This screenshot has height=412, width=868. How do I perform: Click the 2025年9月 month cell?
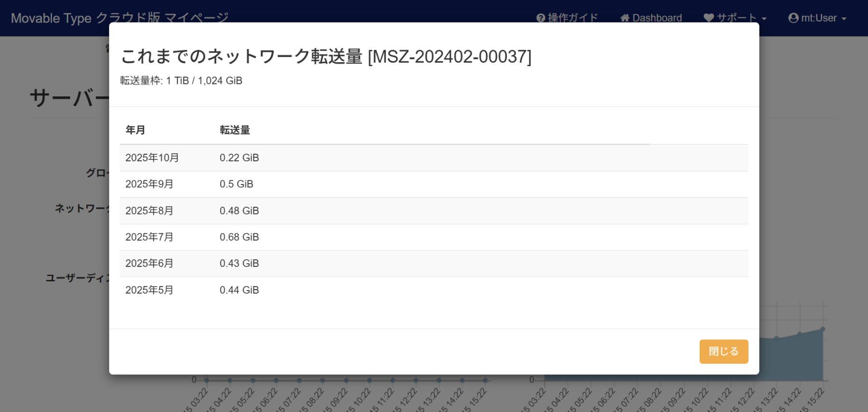(149, 184)
